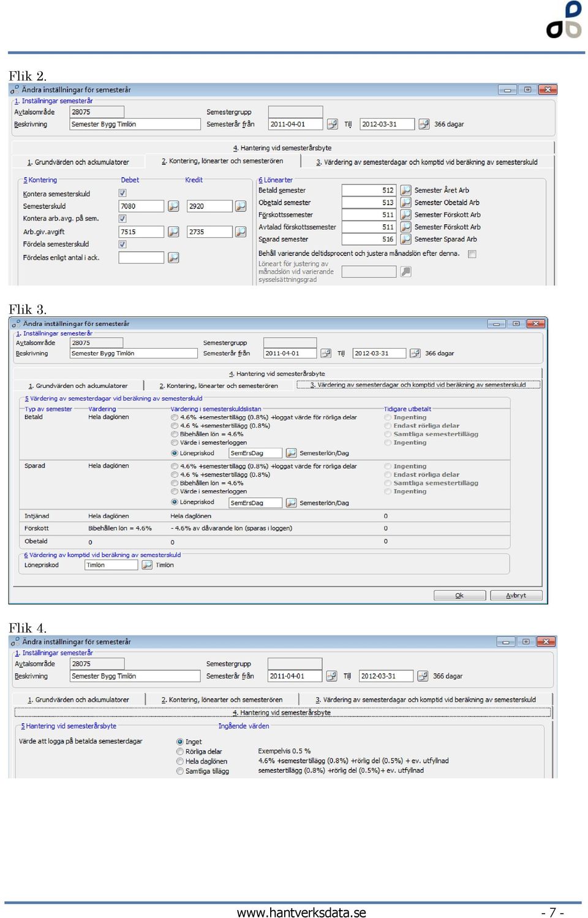Click the empty Semestergrupp field in Flik 2
The image size is (588, 918).
click(x=295, y=112)
